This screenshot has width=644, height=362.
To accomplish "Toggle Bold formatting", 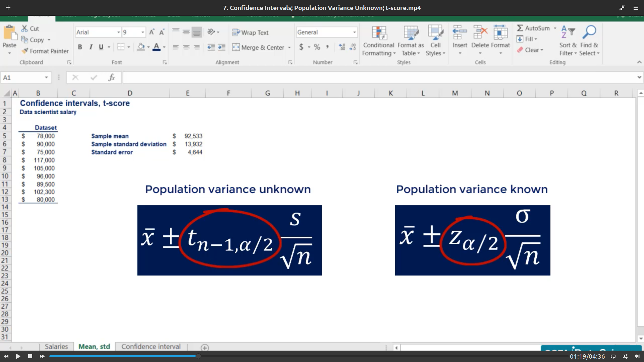I will point(80,47).
